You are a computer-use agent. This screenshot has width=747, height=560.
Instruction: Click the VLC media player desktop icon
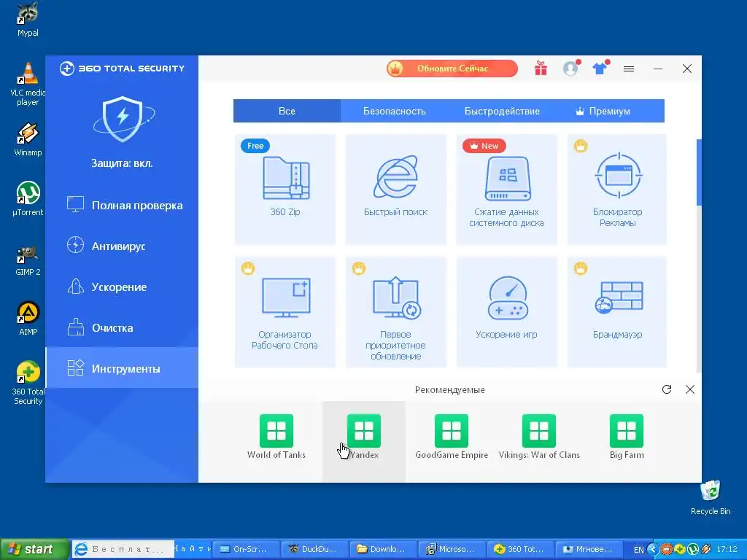28,85
